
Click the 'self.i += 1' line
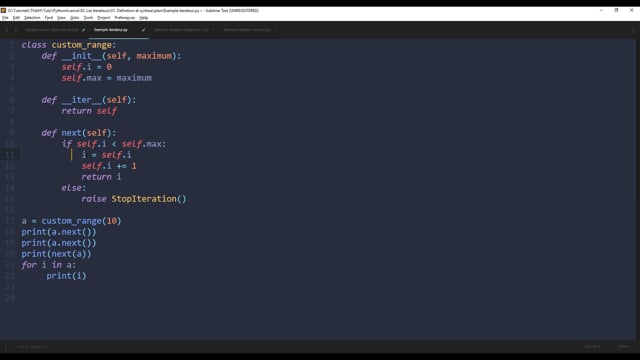tap(109, 166)
